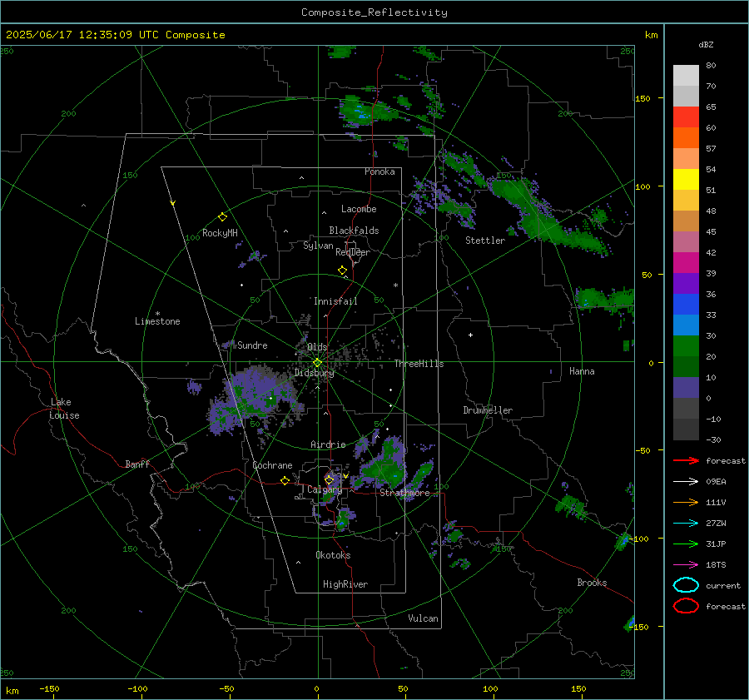Image resolution: width=749 pixels, height=700 pixels.
Task: Click the Okotoks label on the map
Action: (333, 555)
